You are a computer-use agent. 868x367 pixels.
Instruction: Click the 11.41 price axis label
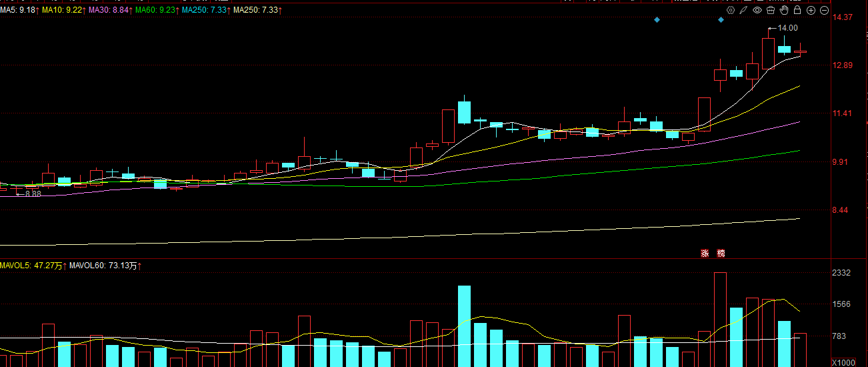coord(844,113)
